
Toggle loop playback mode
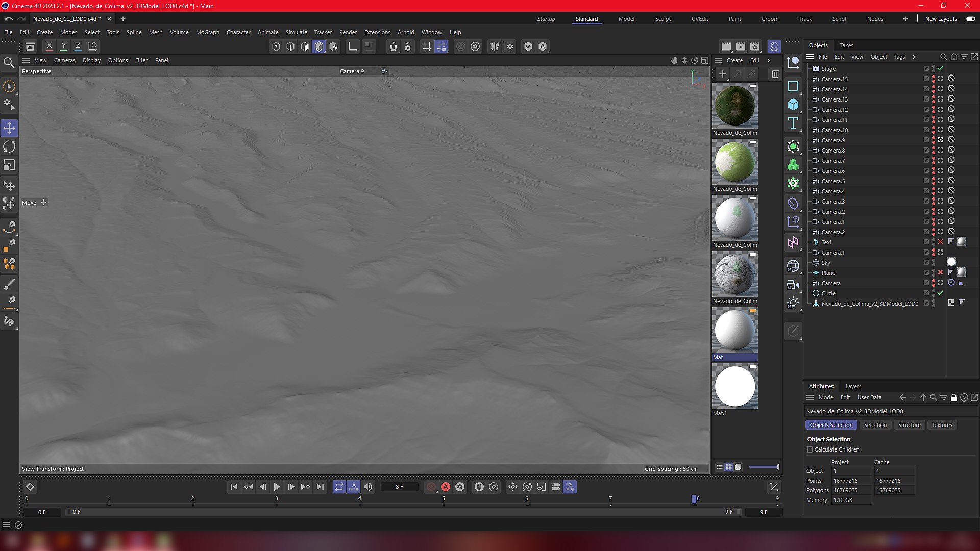click(x=339, y=487)
